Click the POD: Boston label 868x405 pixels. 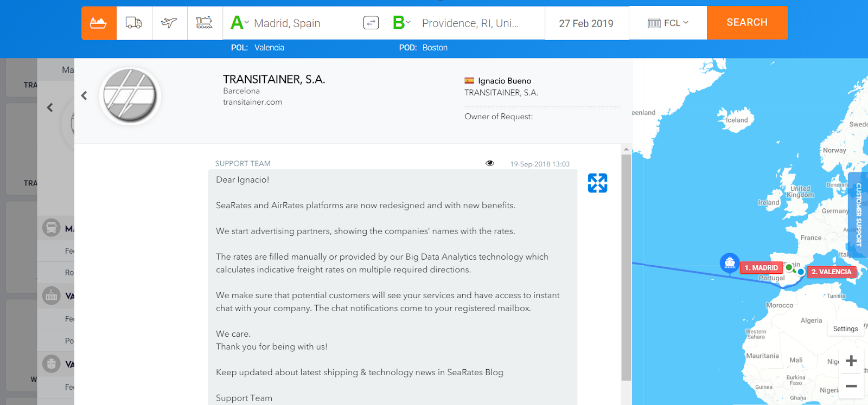coord(423,48)
